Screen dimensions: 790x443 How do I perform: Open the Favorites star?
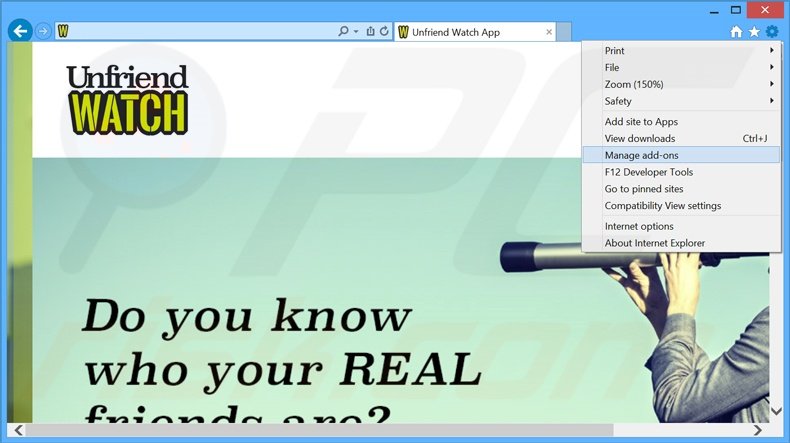point(754,32)
